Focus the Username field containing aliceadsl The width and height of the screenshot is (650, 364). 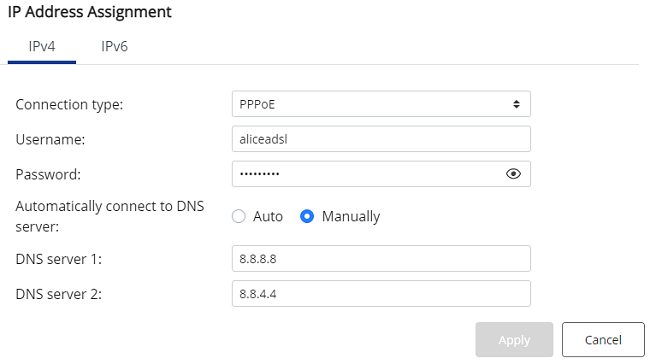381,139
